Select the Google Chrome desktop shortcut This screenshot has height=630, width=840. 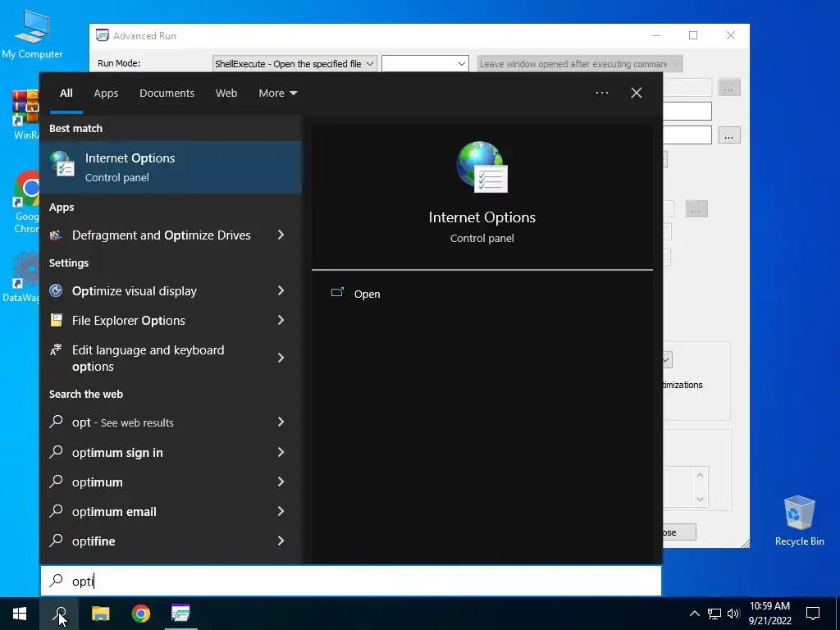pyautogui.click(x=26, y=203)
